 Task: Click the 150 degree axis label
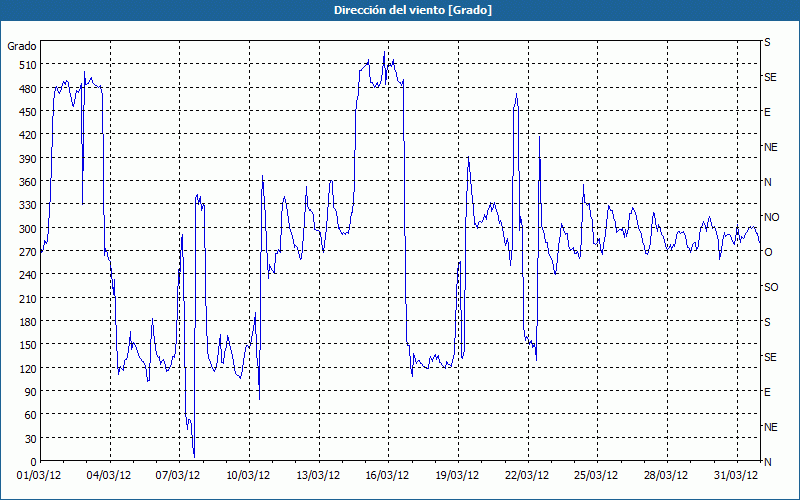pos(28,345)
